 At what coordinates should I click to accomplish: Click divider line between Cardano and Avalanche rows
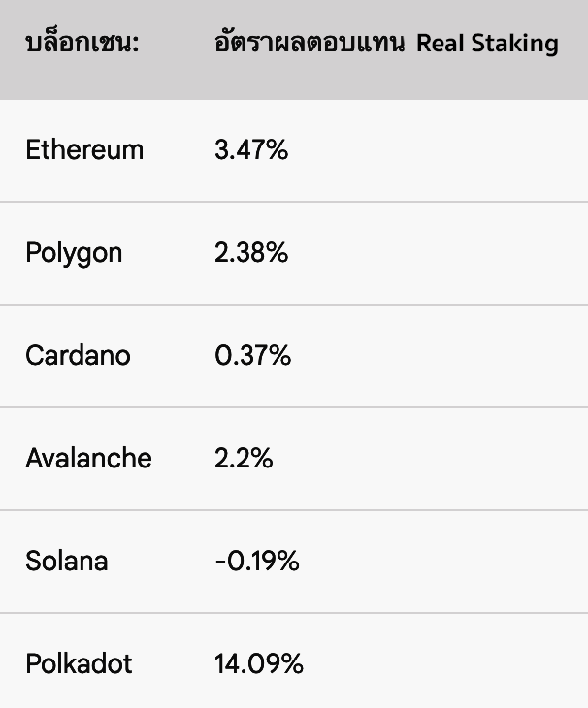(294, 407)
